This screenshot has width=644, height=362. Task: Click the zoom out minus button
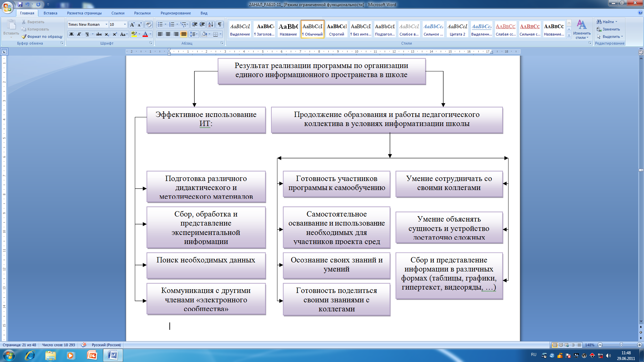pyautogui.click(x=600, y=345)
